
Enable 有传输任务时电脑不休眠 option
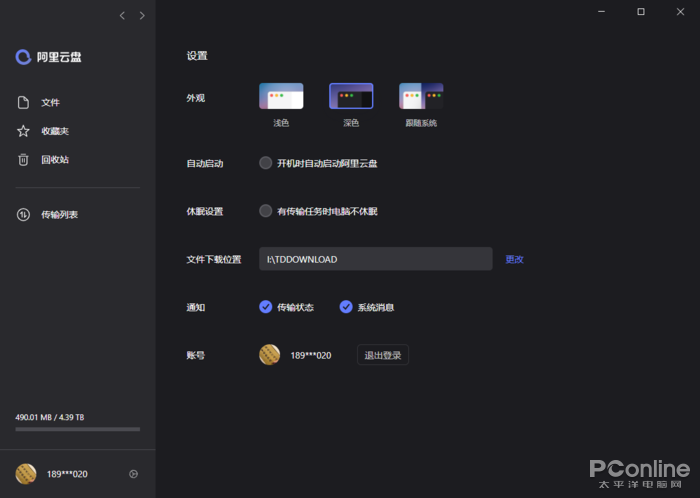(x=266, y=211)
